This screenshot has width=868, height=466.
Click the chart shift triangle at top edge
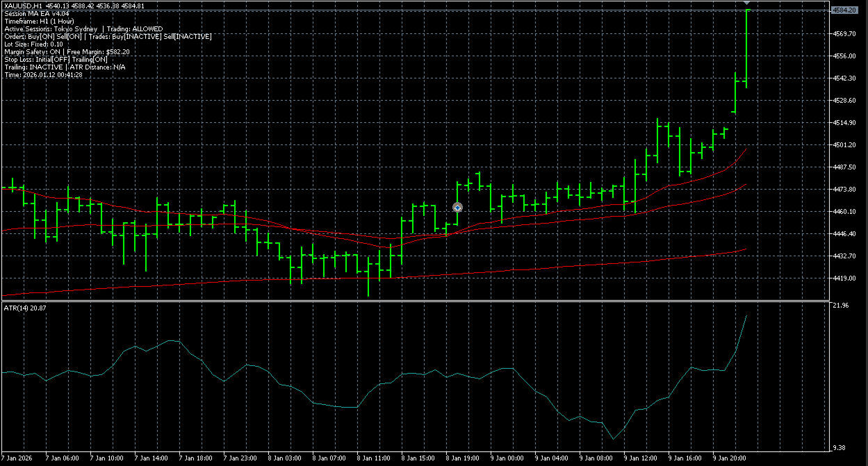pyautogui.click(x=746, y=3)
